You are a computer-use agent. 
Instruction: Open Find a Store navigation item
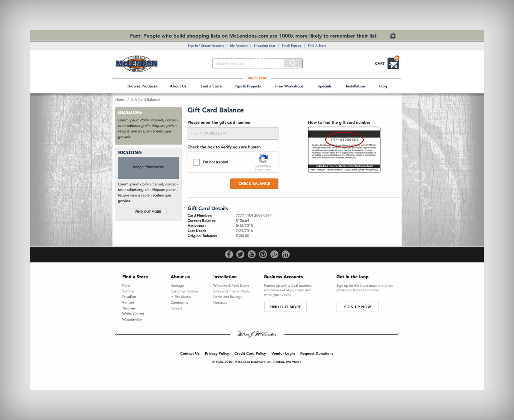[211, 86]
